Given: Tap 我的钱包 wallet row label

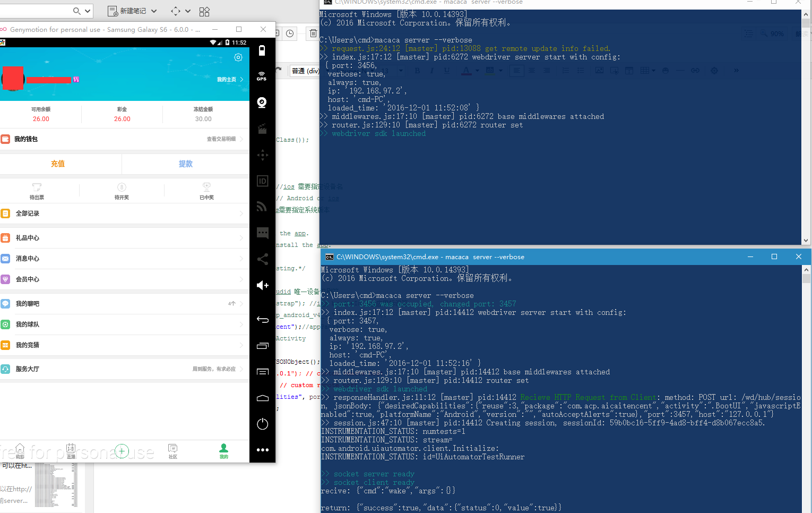Looking at the screenshot, I should [x=26, y=139].
